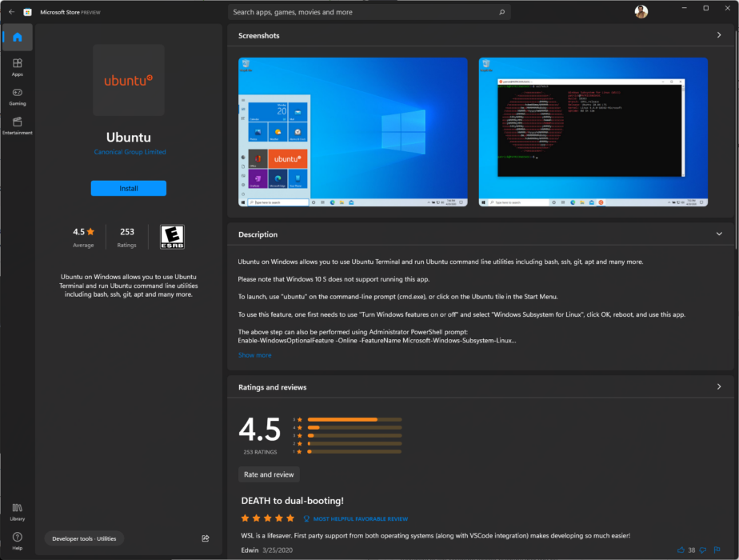Open the Entertainment section

pos(17,125)
